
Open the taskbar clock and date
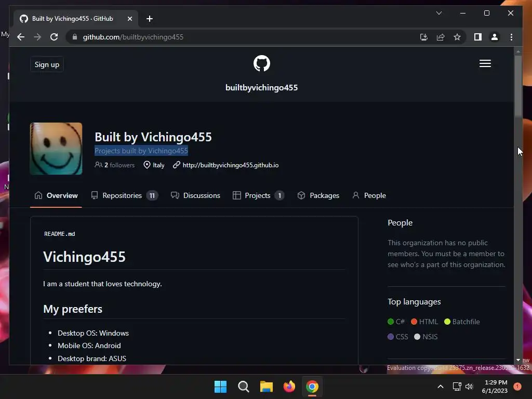coord(495,387)
